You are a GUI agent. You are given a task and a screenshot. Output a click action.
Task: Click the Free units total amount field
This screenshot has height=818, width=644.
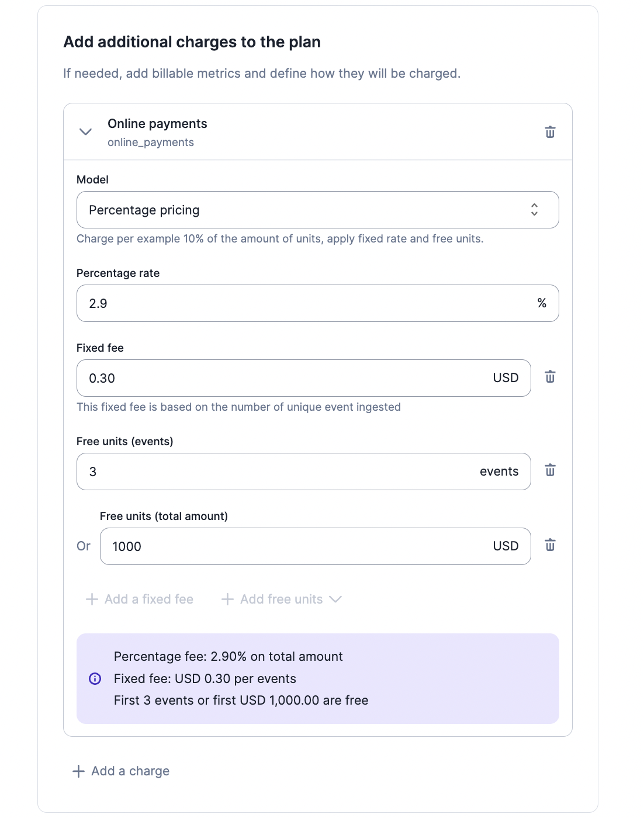(x=316, y=546)
